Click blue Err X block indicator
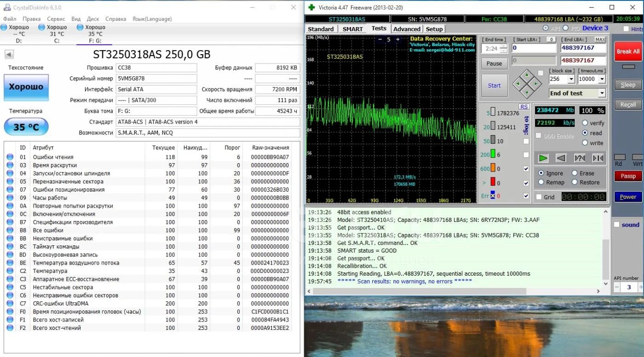The width and height of the screenshot is (644, 357). tap(492, 195)
